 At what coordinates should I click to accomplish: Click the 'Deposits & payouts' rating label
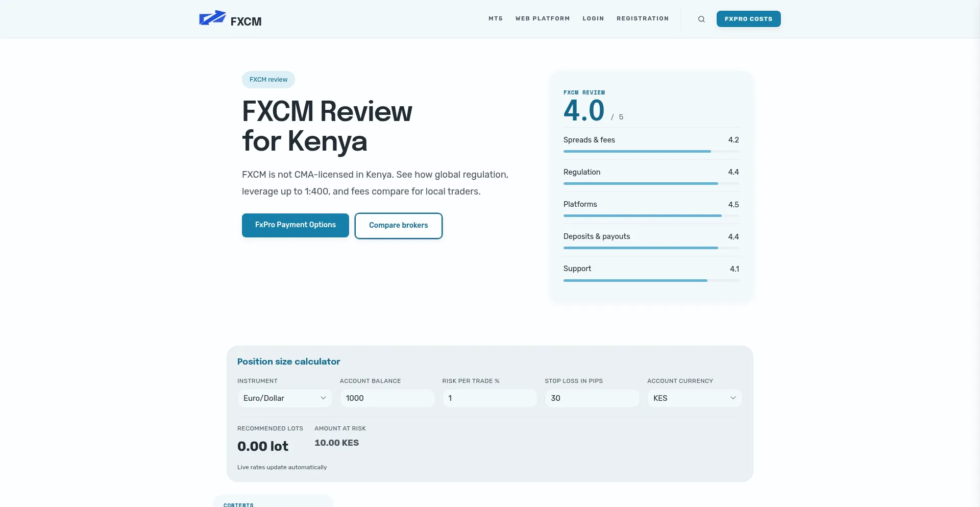(597, 236)
